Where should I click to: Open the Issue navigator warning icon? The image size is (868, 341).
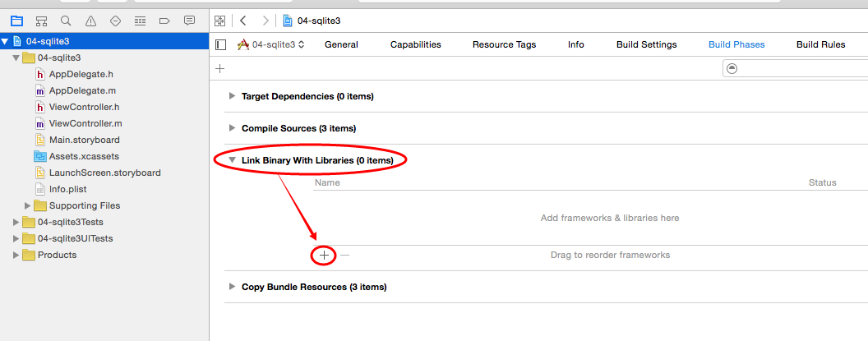click(90, 21)
